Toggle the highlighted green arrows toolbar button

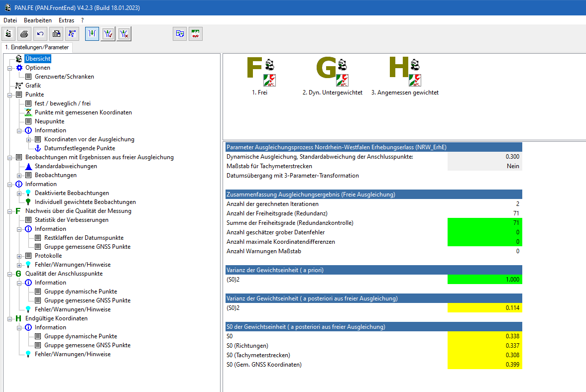coord(92,34)
